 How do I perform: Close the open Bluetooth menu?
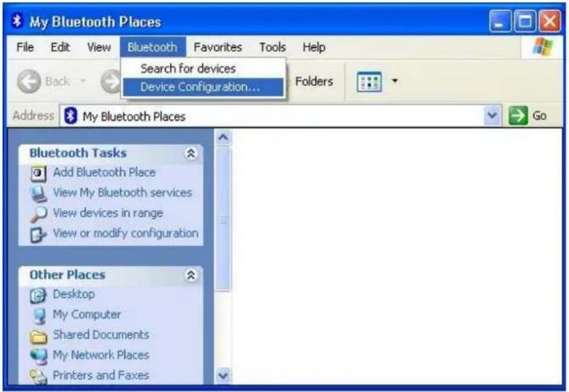pos(153,47)
